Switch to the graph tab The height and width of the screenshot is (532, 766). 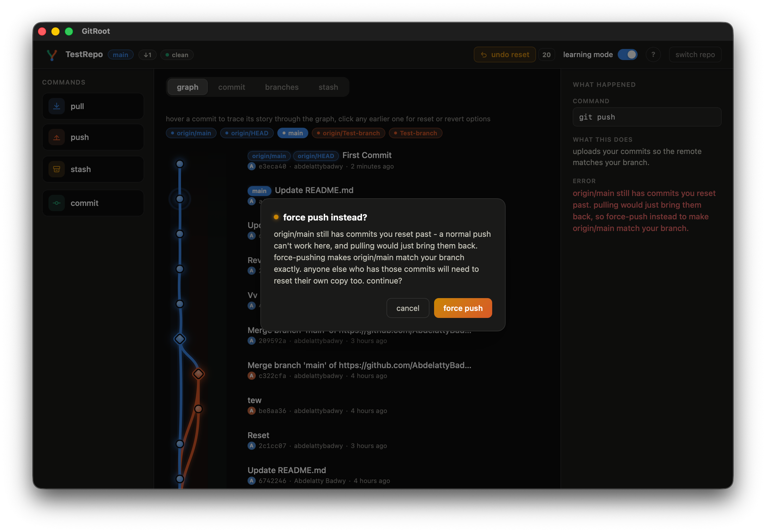[x=188, y=87]
